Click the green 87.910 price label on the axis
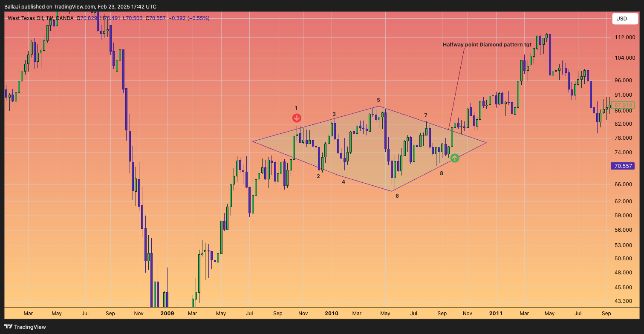This screenshot has width=644, height=334. (623, 105)
